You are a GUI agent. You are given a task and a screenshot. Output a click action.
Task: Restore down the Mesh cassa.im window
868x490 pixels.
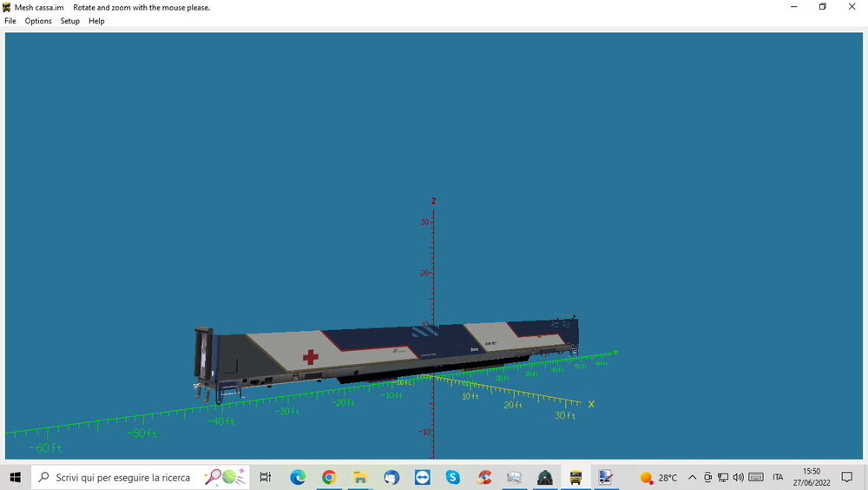point(823,7)
